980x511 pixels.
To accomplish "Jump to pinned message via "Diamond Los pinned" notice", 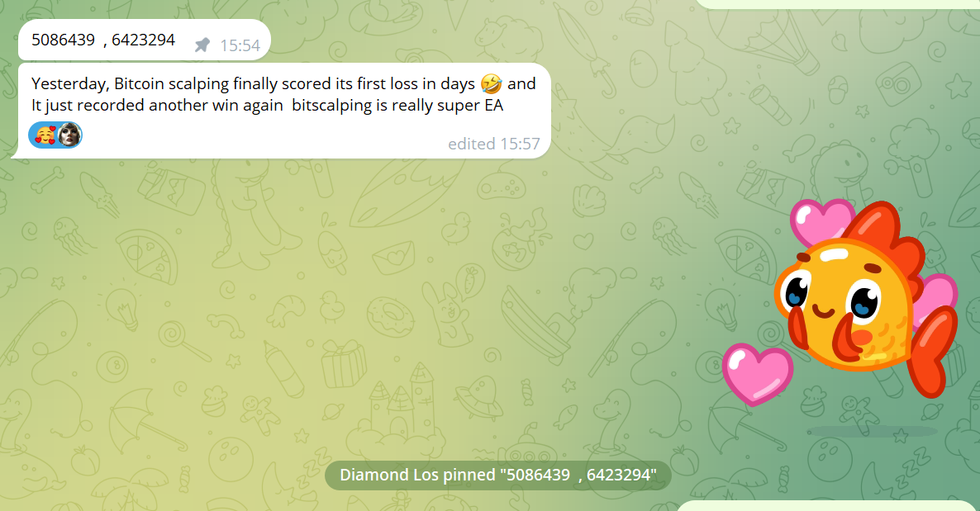I will click(498, 476).
